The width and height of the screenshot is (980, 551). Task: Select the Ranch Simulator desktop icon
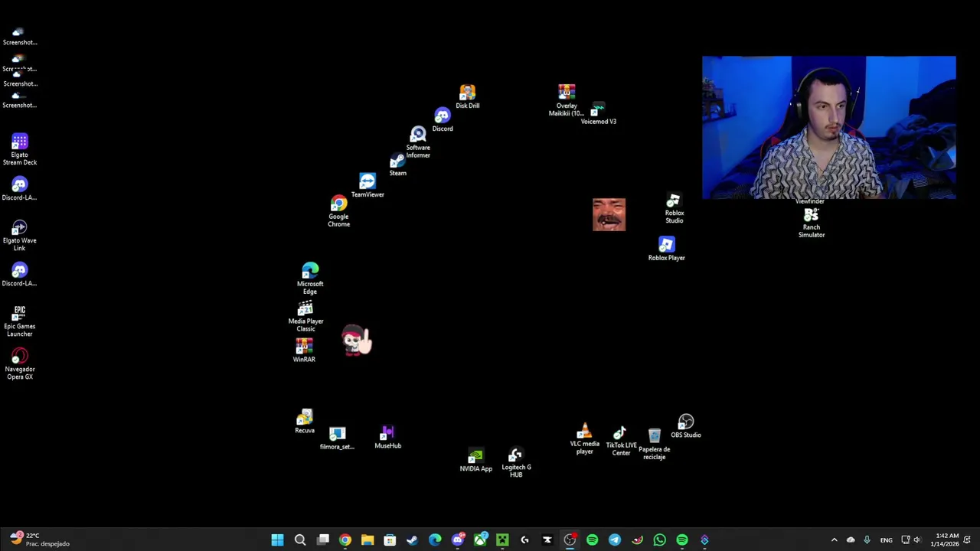coord(812,223)
